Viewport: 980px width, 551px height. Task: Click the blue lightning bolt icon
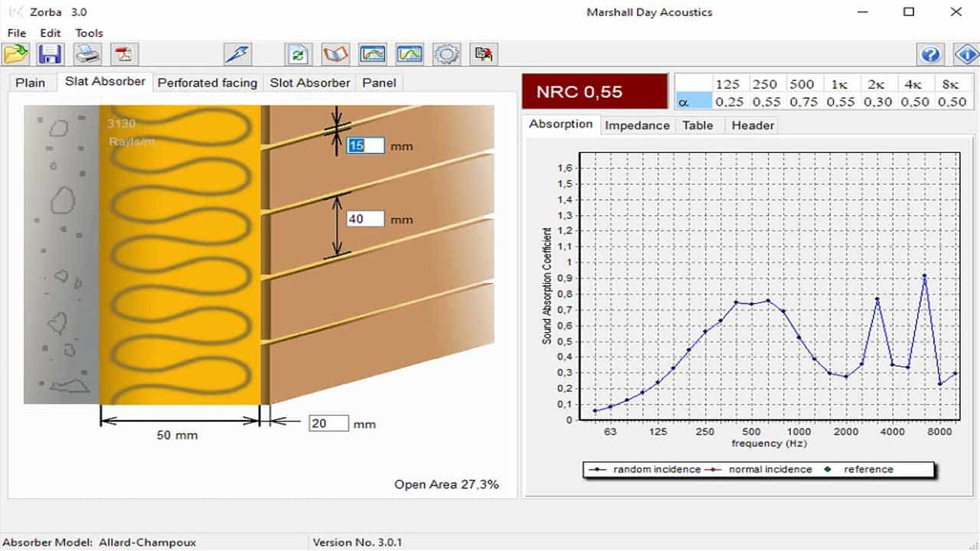click(237, 54)
